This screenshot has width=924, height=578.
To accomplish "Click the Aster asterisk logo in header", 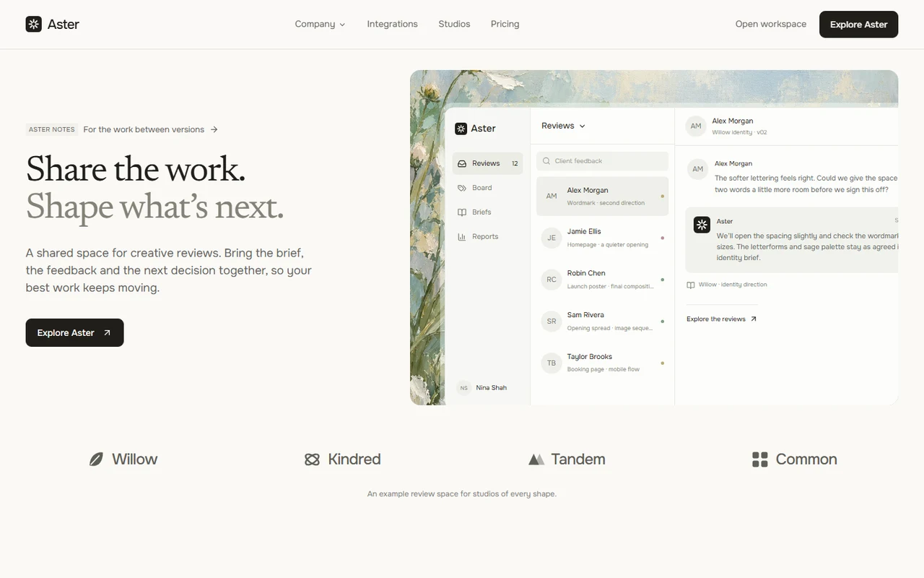I will [34, 24].
